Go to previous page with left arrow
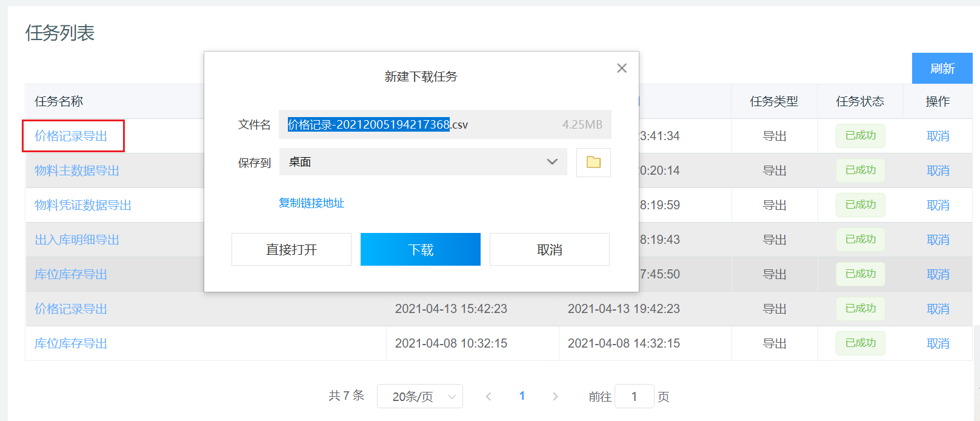 488,397
